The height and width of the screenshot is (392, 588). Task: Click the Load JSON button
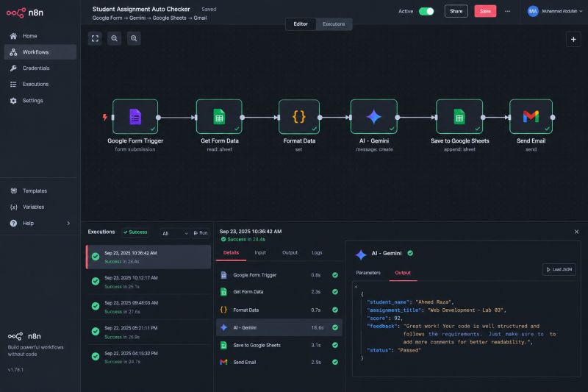point(559,269)
